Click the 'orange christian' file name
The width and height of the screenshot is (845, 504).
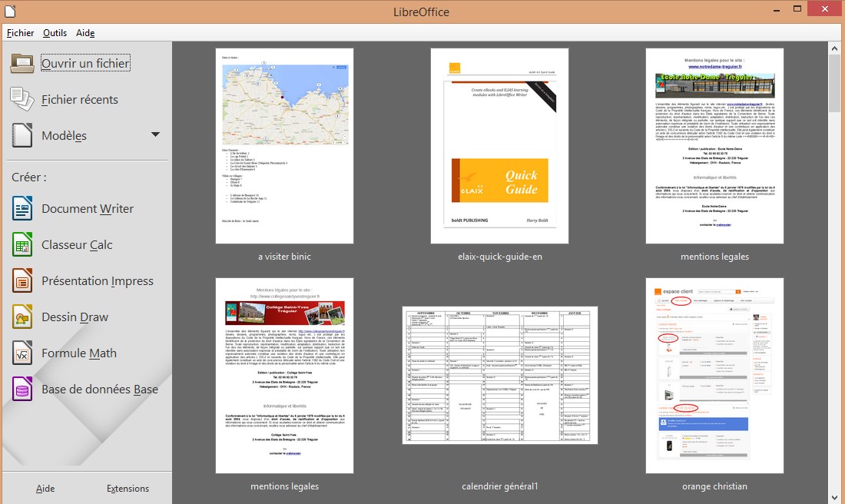tap(714, 486)
